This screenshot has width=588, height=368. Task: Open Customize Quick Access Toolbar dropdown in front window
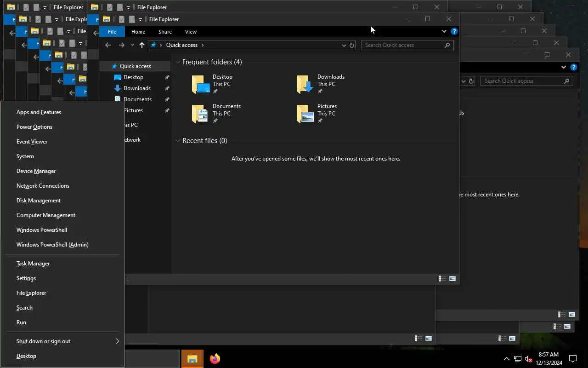click(141, 19)
